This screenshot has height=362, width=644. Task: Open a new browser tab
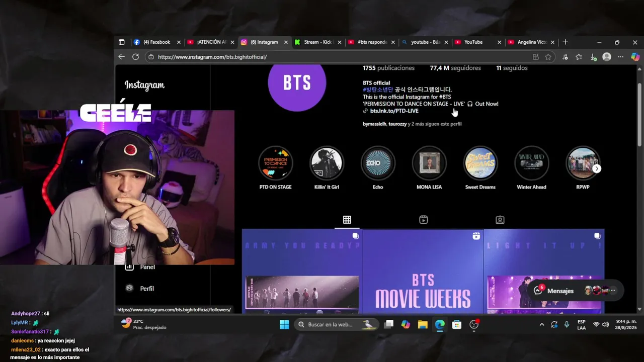click(x=565, y=42)
